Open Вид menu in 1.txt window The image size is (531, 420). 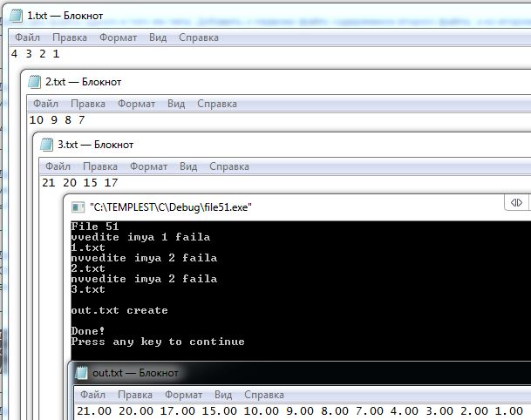pos(158,37)
